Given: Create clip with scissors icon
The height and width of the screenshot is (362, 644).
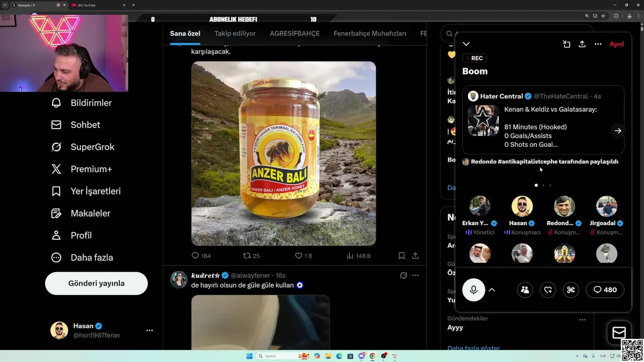Looking at the screenshot, I should [571, 290].
